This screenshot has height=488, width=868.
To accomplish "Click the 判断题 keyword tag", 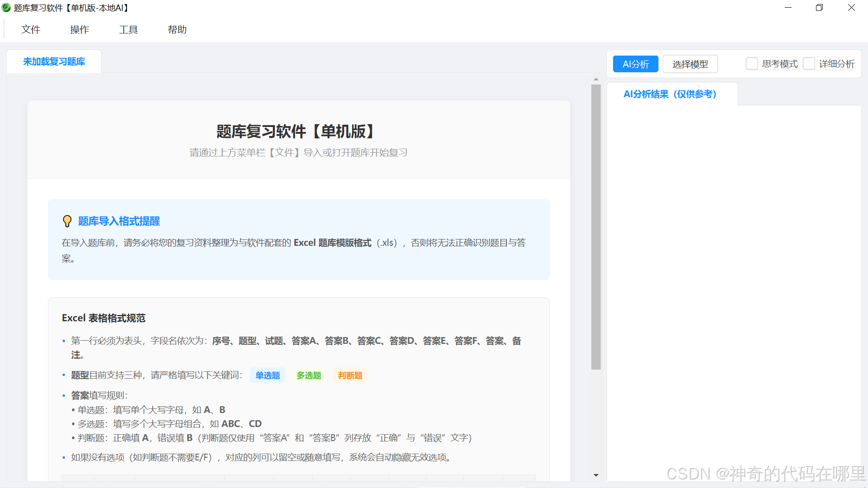I will coord(350,375).
